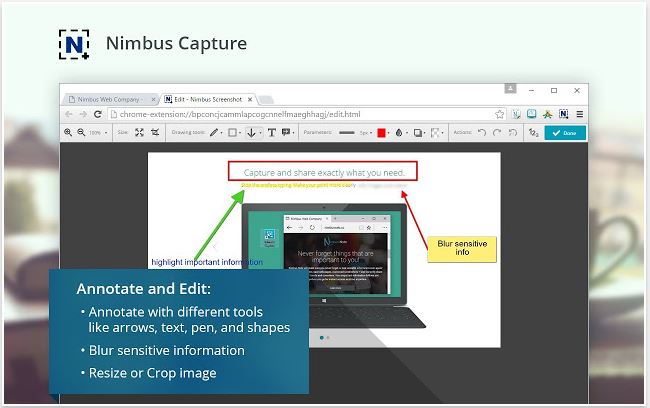
Task: Click the chrome-extension address bar
Action: [x=307, y=114]
